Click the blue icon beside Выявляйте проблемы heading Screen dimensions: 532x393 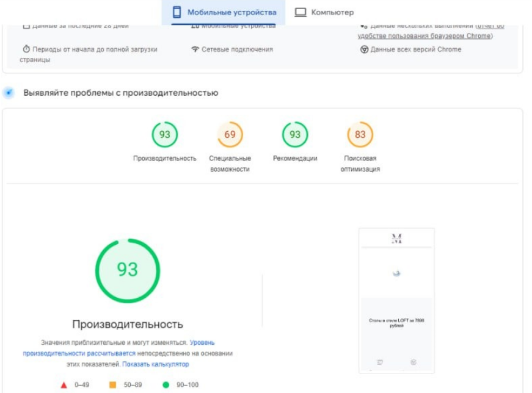9,93
